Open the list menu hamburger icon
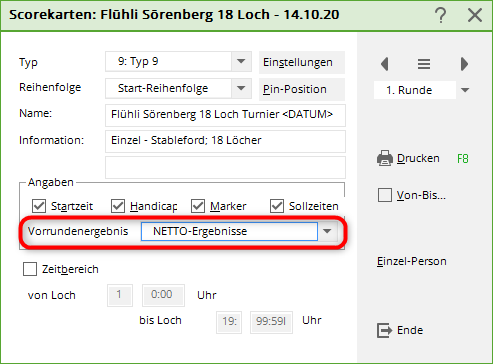The image size is (493, 364). (x=424, y=64)
